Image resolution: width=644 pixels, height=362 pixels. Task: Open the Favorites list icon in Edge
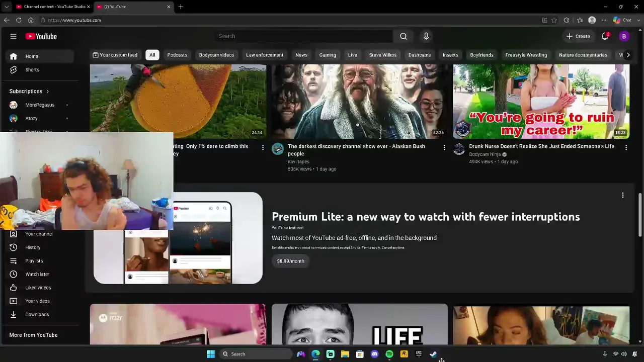(x=580, y=20)
